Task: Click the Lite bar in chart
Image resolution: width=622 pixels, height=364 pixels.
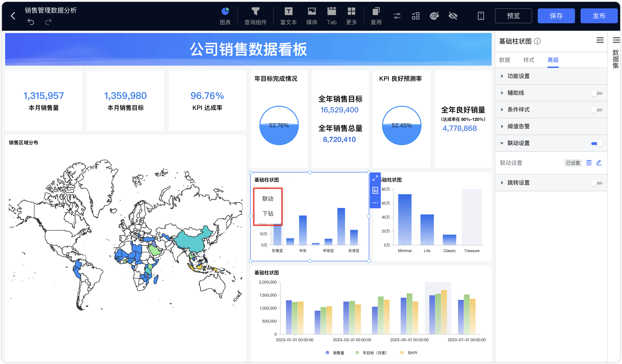Action: [x=427, y=230]
